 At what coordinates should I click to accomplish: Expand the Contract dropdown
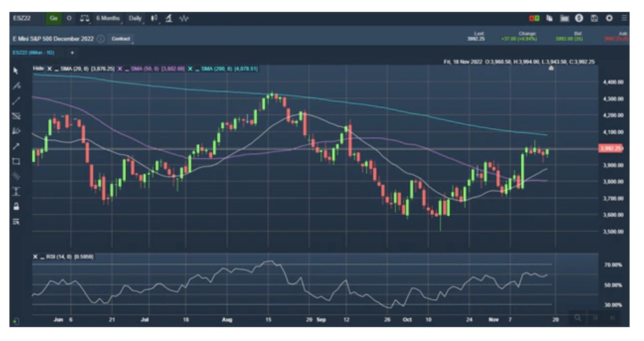click(121, 39)
